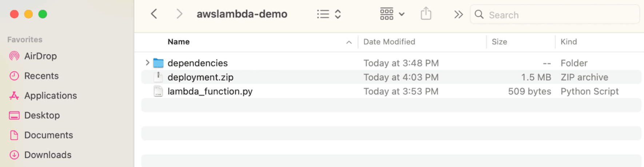Select the dependencies folder icon

(158, 63)
